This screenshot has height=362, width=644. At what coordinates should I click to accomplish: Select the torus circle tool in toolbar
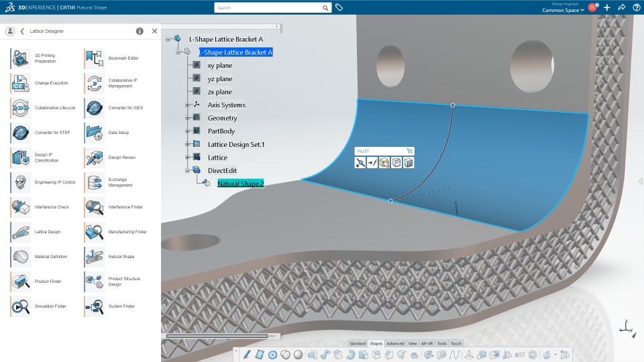tap(272, 355)
